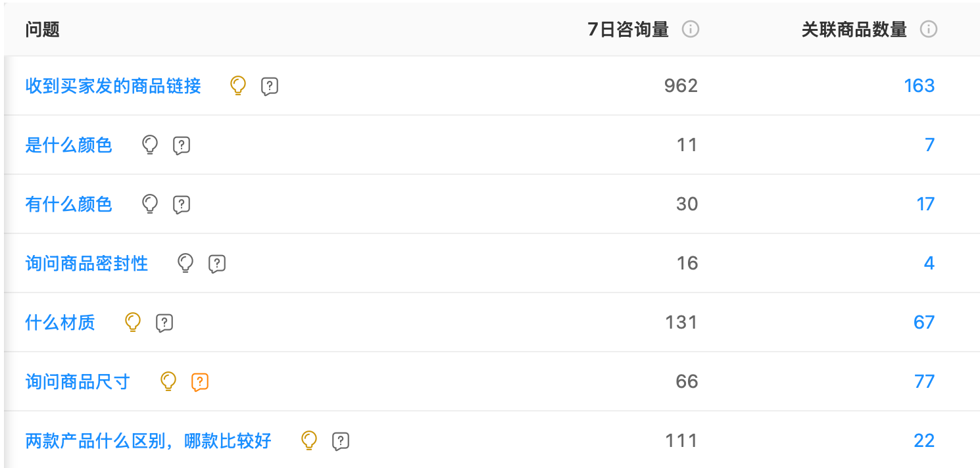The image size is (980, 468).
Task: Click lightbulb icon beside 两款产品什么区别，哪款比较好
Action: coord(308,440)
